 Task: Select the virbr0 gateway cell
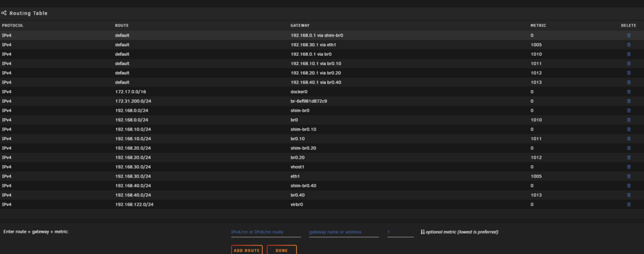[x=296, y=204]
